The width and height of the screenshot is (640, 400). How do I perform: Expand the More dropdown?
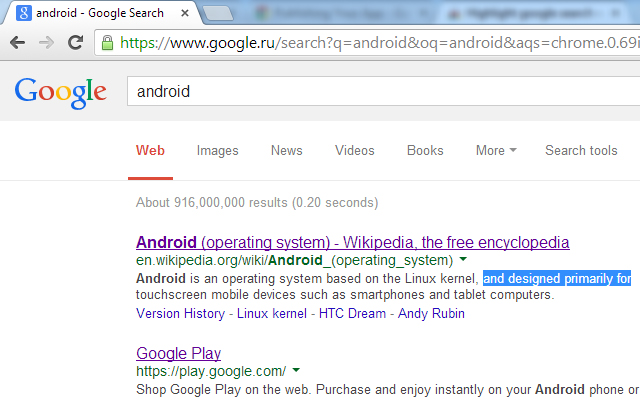(x=496, y=150)
